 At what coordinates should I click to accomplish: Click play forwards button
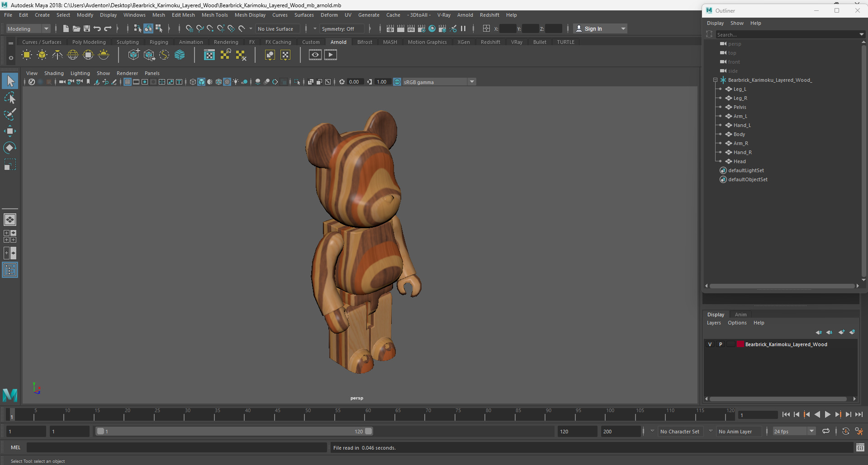pyautogui.click(x=827, y=414)
